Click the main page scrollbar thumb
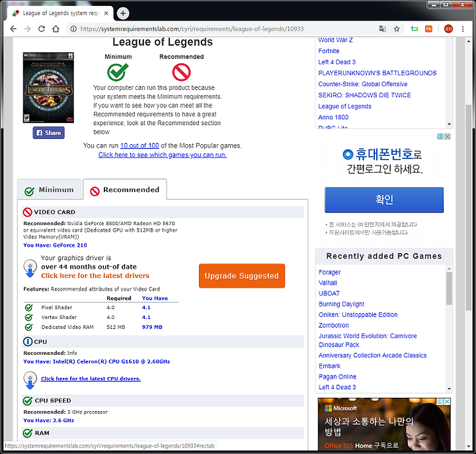476x454 pixels. (x=469, y=208)
